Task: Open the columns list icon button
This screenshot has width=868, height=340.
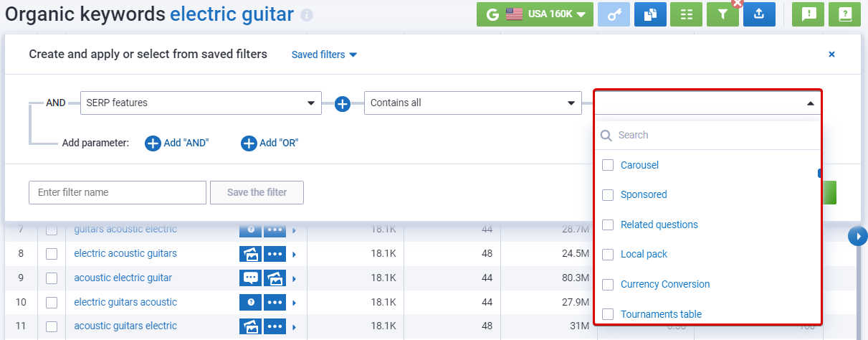Action: [x=686, y=14]
